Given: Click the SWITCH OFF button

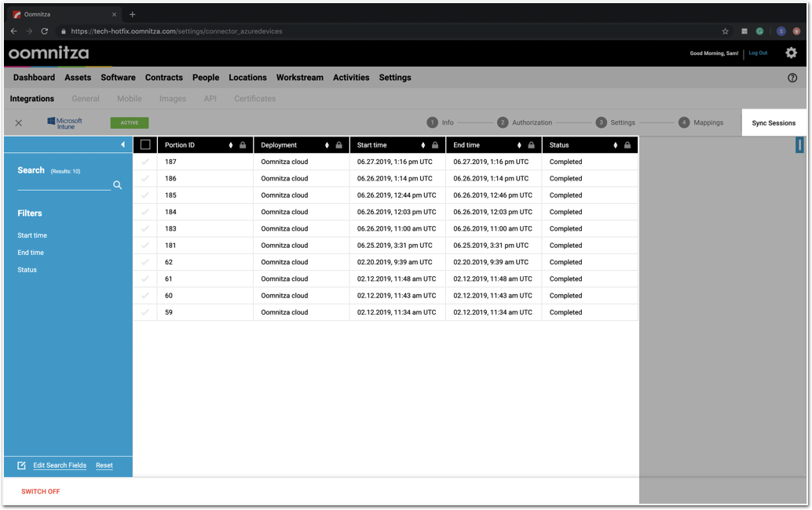Looking at the screenshot, I should click(41, 491).
